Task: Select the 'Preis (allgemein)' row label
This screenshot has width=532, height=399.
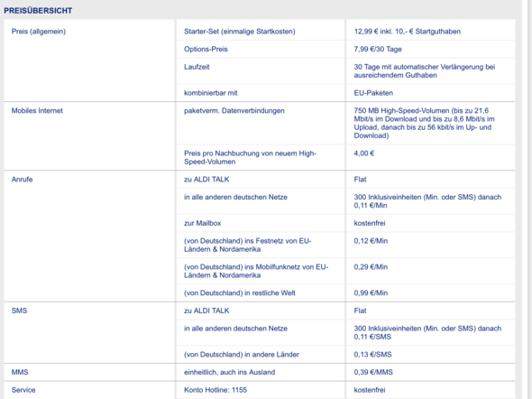Action: [39, 32]
